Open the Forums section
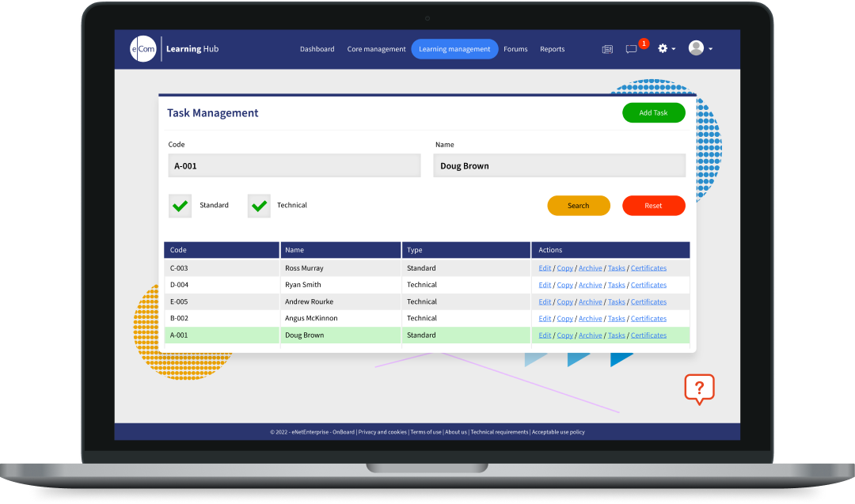Image resolution: width=855 pixels, height=504 pixels. tap(515, 48)
